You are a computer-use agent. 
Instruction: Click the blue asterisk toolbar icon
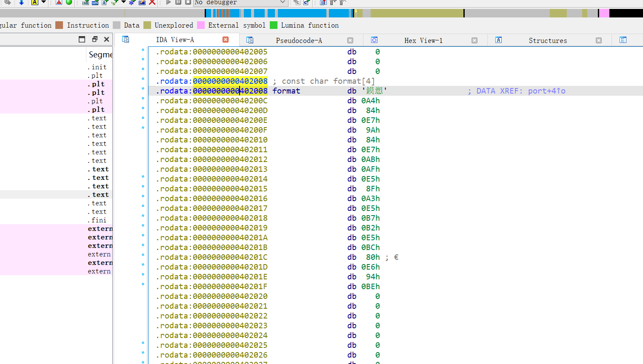coord(132,2)
